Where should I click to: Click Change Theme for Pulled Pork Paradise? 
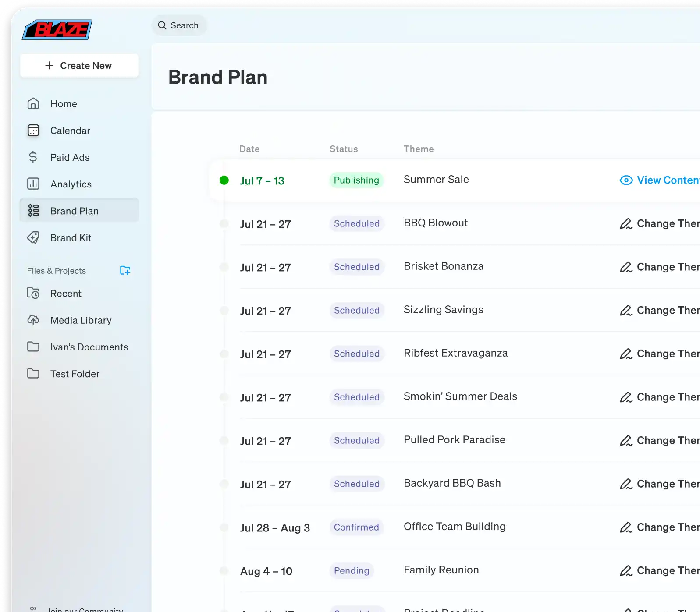click(x=660, y=441)
